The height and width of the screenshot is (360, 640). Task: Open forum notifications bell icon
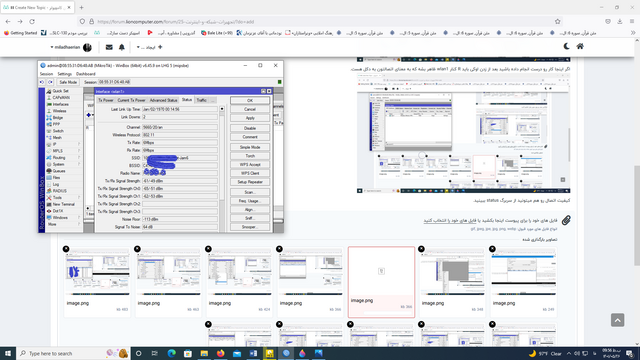tap(122, 47)
